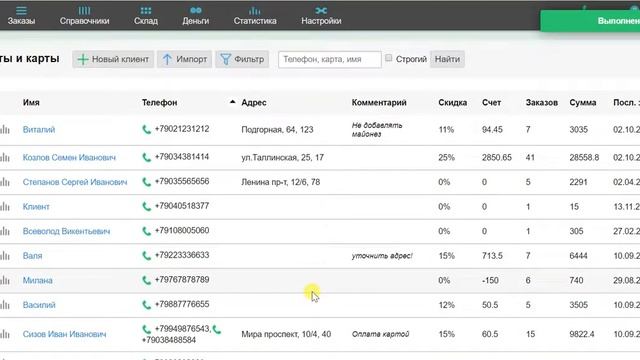Open the Настройки menu
Screen dimensions: 640x360
pos(321,16)
